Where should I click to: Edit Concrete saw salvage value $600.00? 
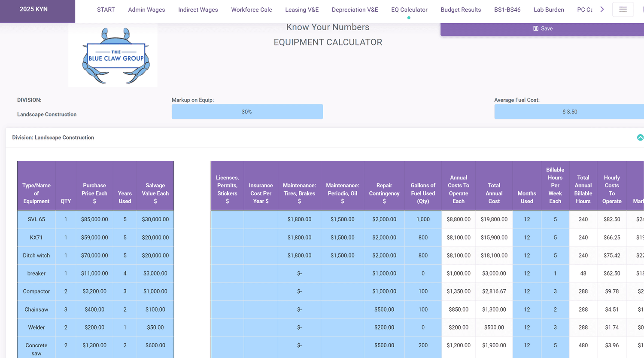click(155, 347)
